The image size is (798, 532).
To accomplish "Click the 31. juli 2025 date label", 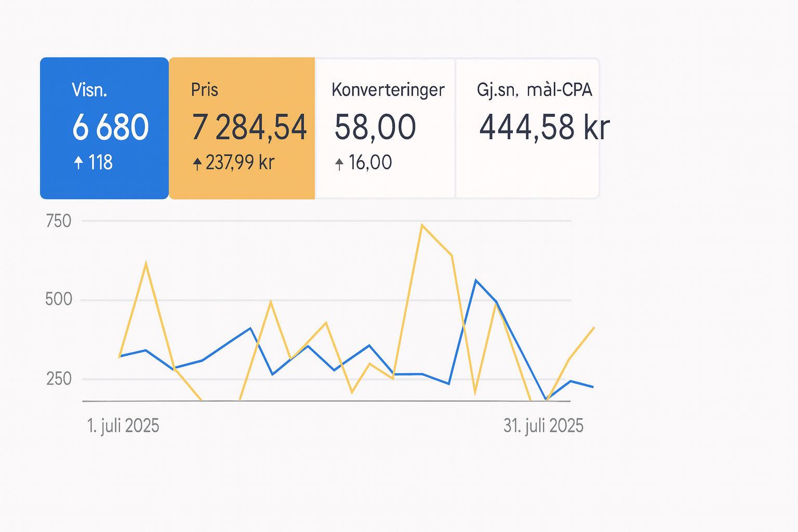I will (543, 425).
